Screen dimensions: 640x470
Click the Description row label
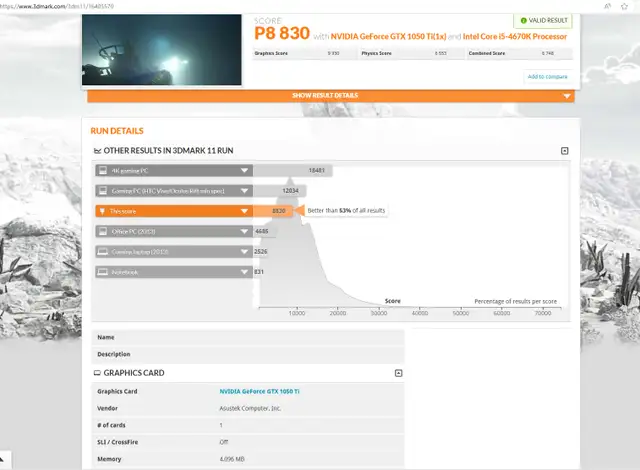[114, 354]
